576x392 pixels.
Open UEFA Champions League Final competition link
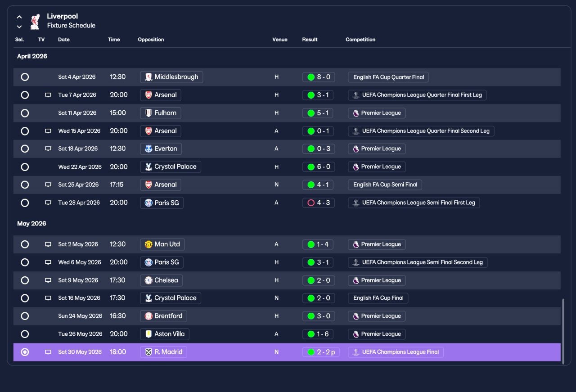tap(396, 352)
